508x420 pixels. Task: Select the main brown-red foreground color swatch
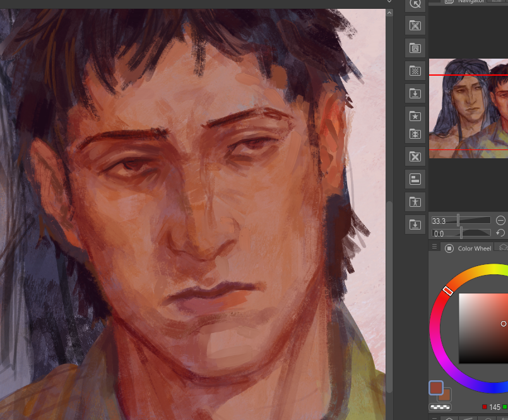point(436,388)
